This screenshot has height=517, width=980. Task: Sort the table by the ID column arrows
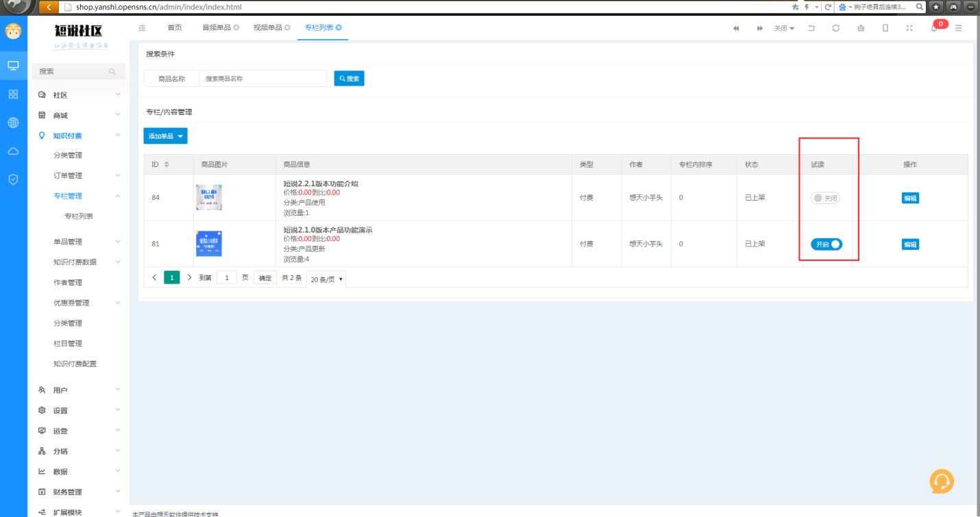(167, 165)
